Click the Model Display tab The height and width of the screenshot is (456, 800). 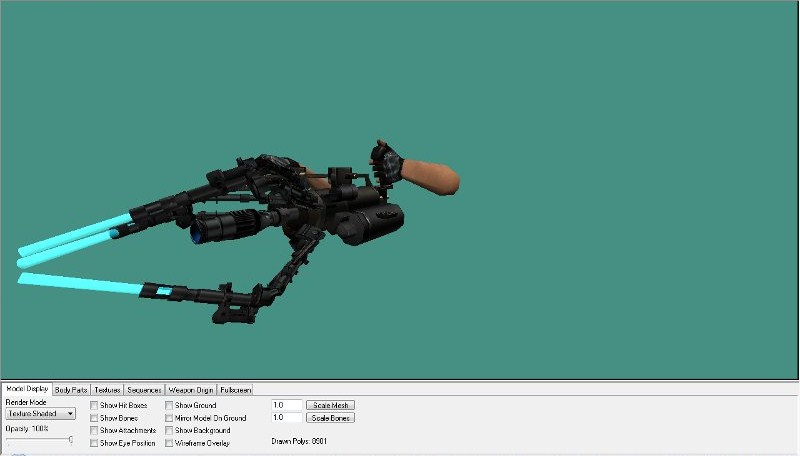(x=27, y=389)
